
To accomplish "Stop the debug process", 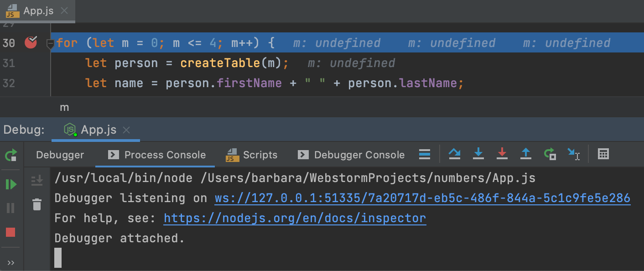I will pos(10,233).
